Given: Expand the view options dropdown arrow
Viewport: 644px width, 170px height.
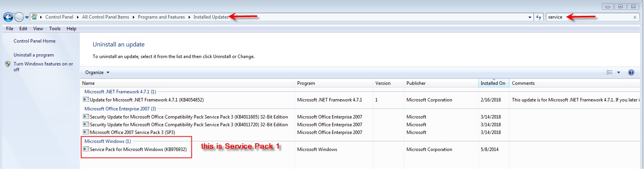Looking at the screenshot, I should pos(618,72).
